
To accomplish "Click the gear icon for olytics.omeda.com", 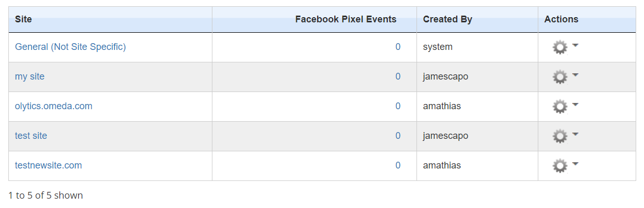I will 559,107.
